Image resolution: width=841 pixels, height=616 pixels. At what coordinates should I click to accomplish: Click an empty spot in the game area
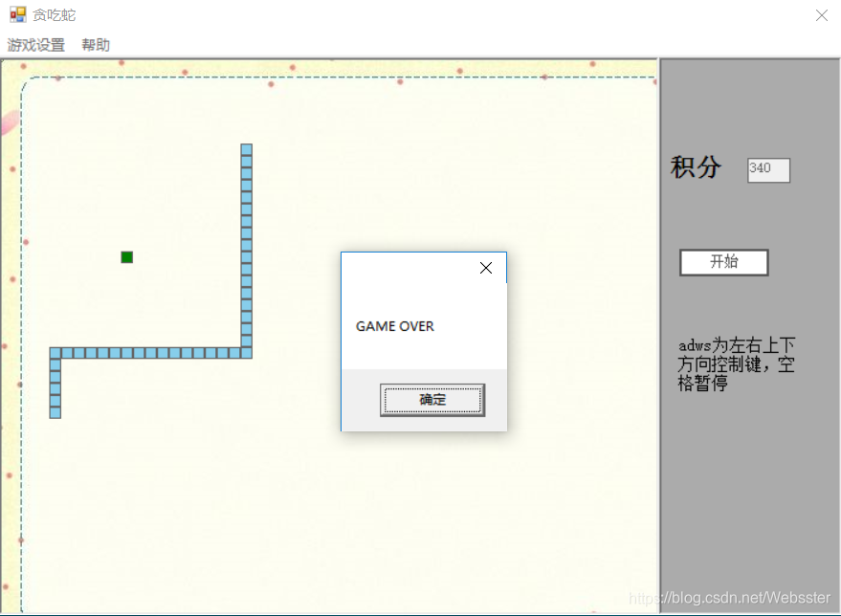(x=431, y=507)
